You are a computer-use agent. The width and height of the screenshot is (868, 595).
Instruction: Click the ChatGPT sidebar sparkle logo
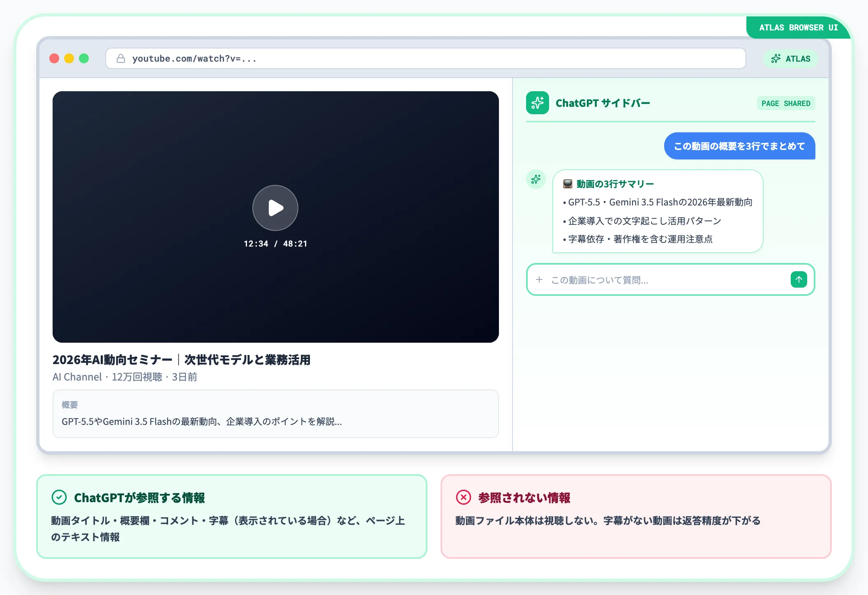click(537, 103)
